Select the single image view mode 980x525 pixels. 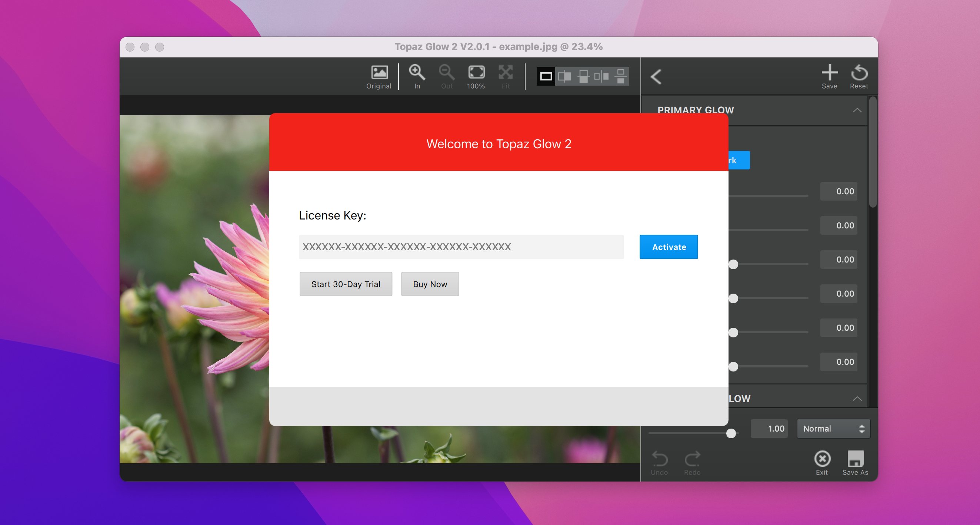tap(546, 76)
